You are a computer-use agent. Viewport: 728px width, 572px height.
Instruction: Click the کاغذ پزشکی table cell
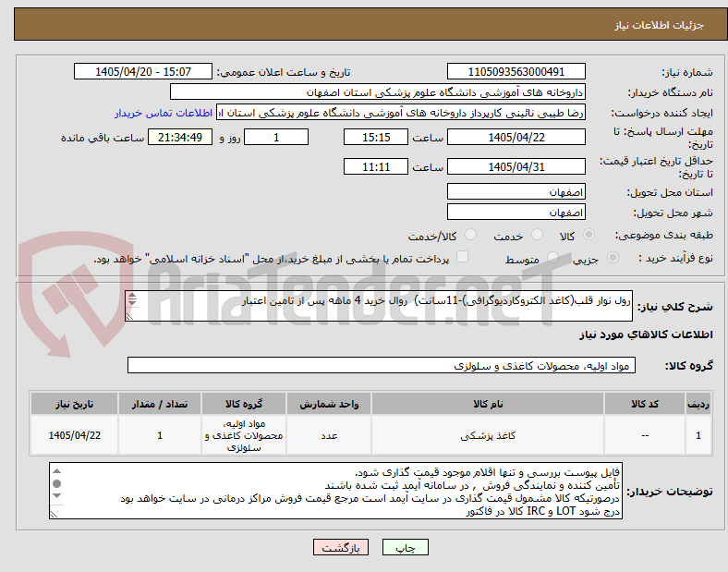coord(488,435)
